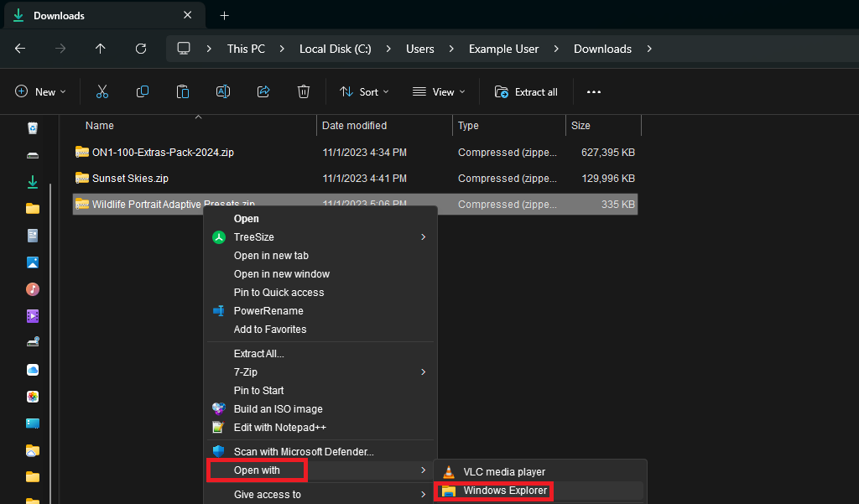The height and width of the screenshot is (504, 859).
Task: Click the Rename icon in toolbar
Action: (x=223, y=92)
